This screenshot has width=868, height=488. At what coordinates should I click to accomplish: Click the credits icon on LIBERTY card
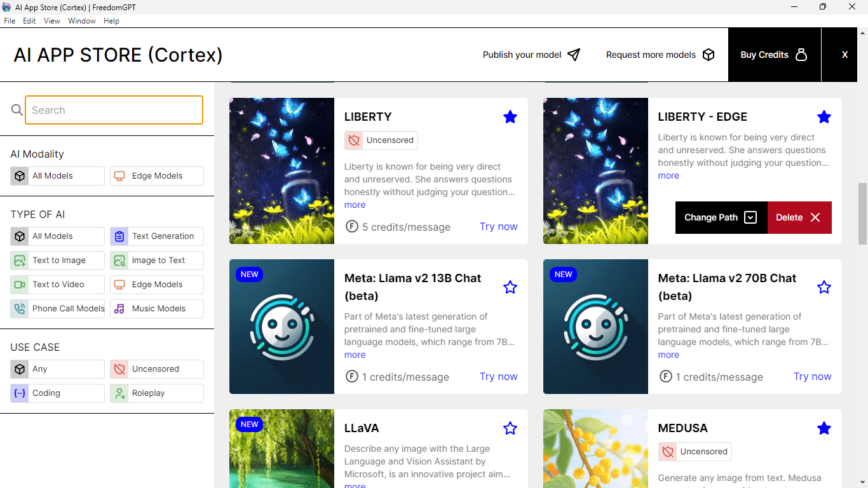351,226
